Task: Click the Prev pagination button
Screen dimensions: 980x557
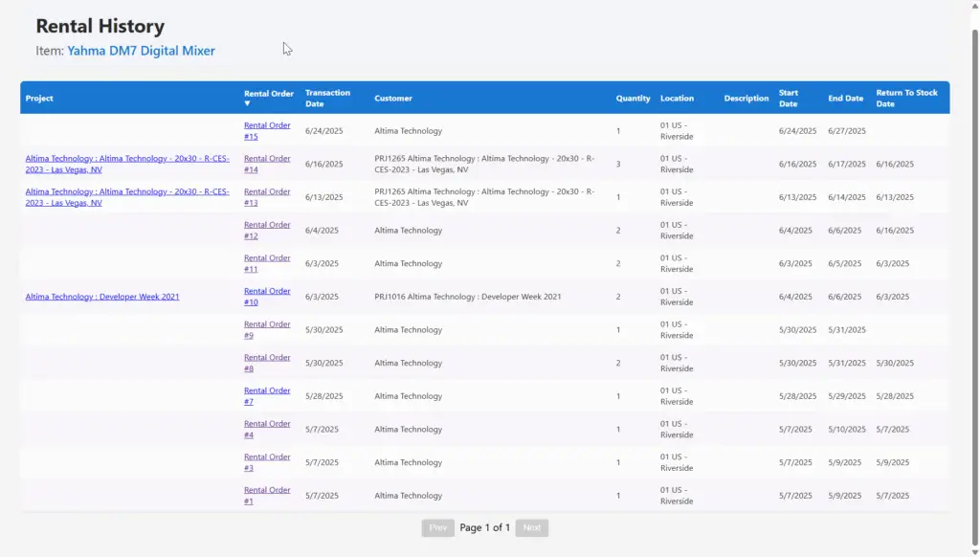Action: click(x=437, y=527)
